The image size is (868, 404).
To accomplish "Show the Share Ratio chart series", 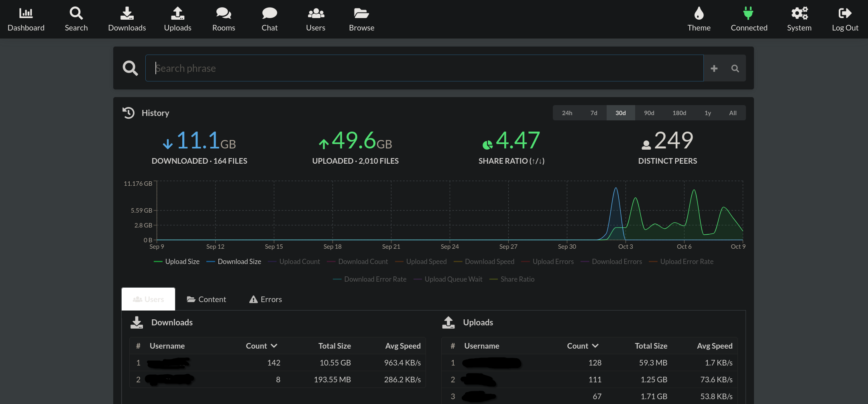I will point(512,279).
